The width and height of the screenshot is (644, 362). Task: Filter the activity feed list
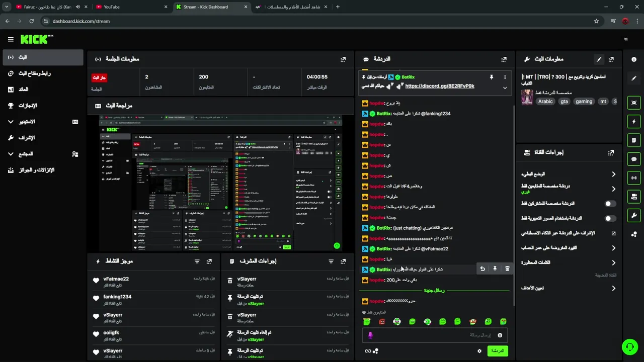(197, 261)
